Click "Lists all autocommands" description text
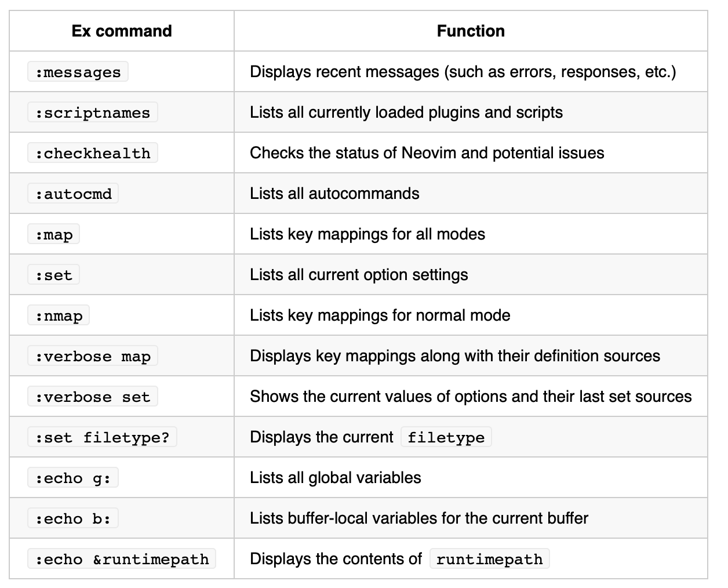This screenshot has width=728, height=588. [334, 193]
